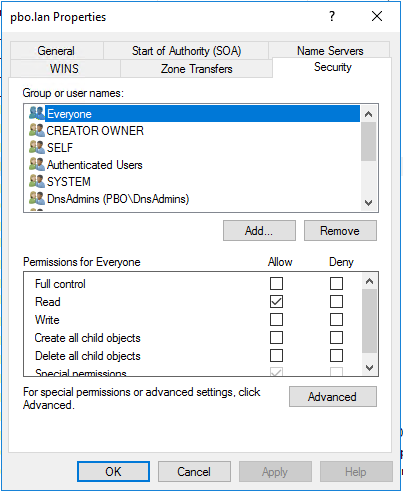Select the SELF principal icon
This screenshot has width=403, height=493.
[37, 147]
